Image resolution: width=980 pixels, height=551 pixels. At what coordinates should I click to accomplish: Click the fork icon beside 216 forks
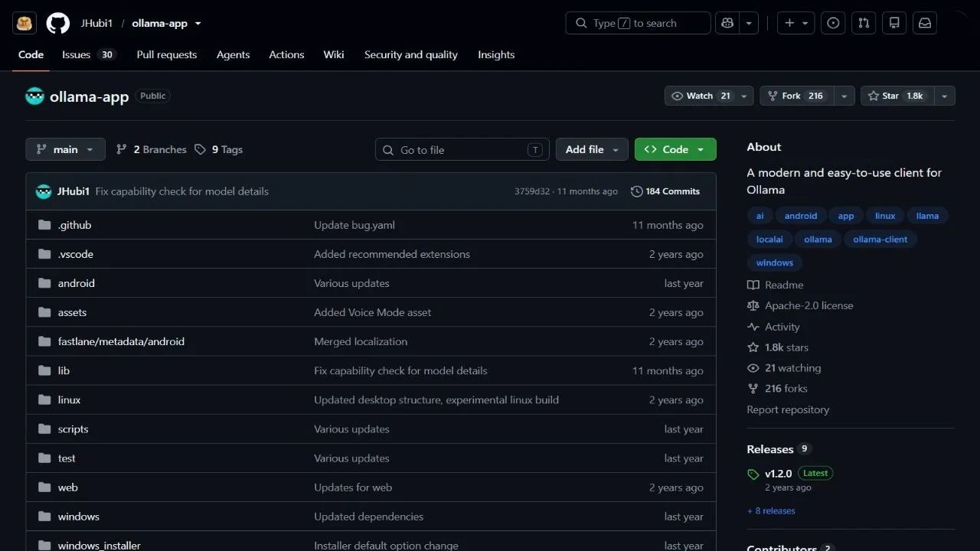click(x=753, y=389)
